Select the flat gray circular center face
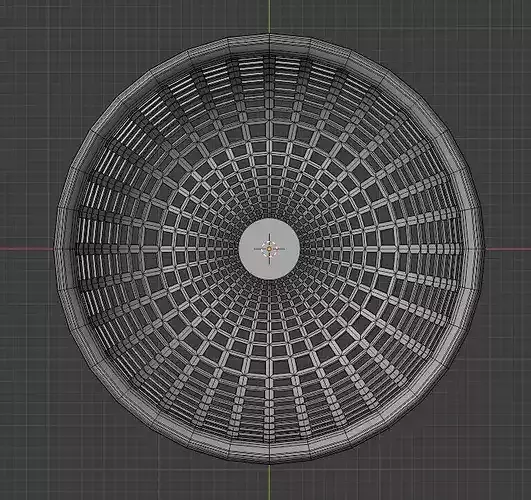Image resolution: width=531 pixels, height=500 pixels. pyautogui.click(x=270, y=249)
